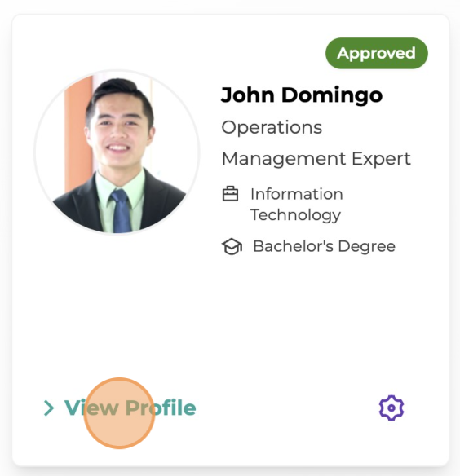Screen dimensions: 460x476
Task: Click the word View in View Profile
Action: pyautogui.click(x=91, y=408)
